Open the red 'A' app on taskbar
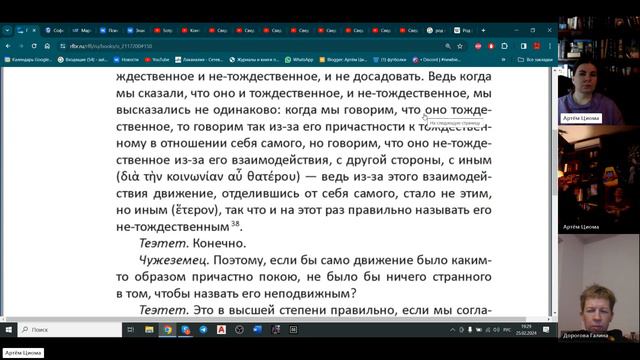The width and height of the screenshot is (640, 360). [x=221, y=330]
